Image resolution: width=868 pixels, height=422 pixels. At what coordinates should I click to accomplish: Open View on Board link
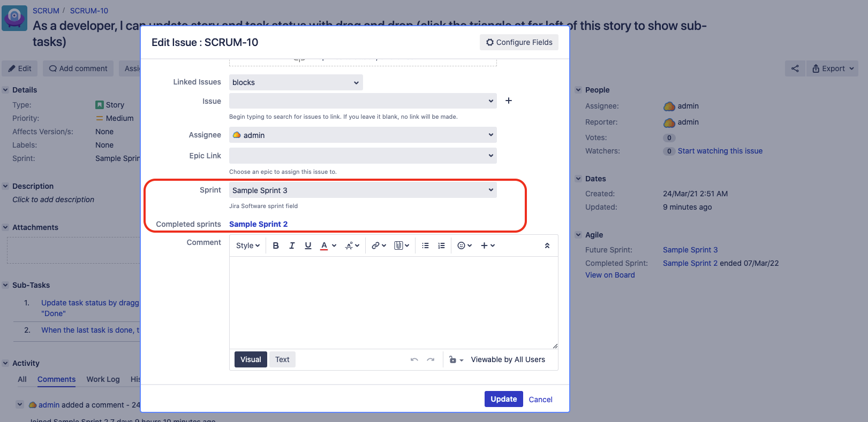point(610,275)
